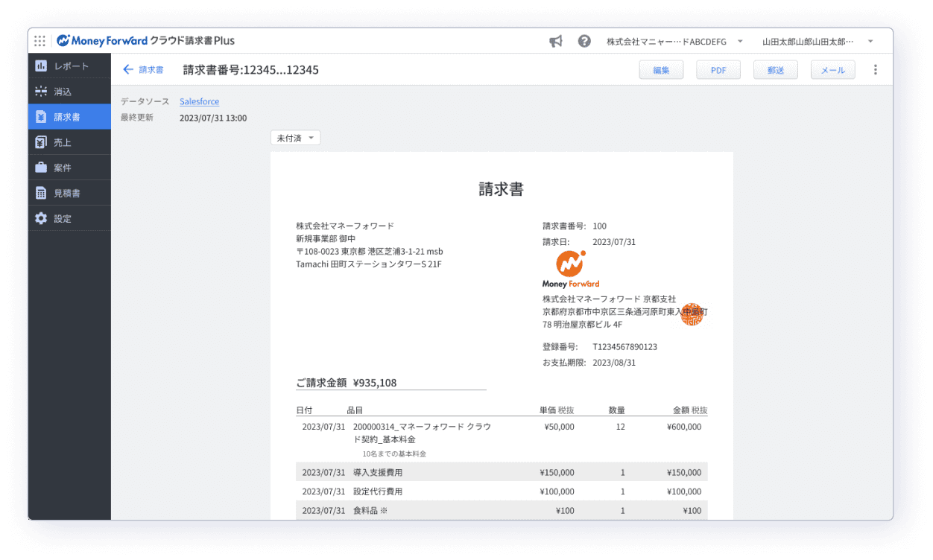Open 設定 via the gear icon

[69, 217]
